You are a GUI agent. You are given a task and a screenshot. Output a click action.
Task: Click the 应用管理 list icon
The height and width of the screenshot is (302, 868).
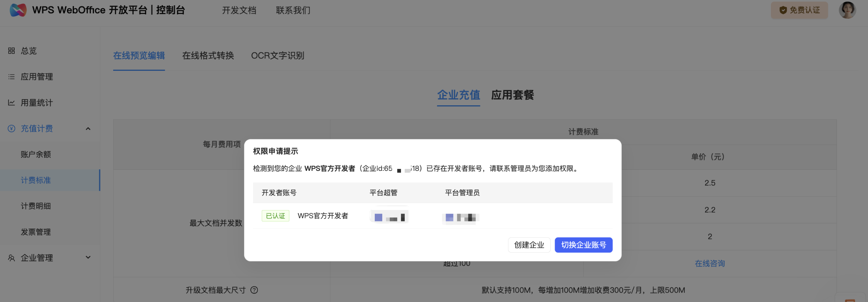pyautogui.click(x=12, y=77)
